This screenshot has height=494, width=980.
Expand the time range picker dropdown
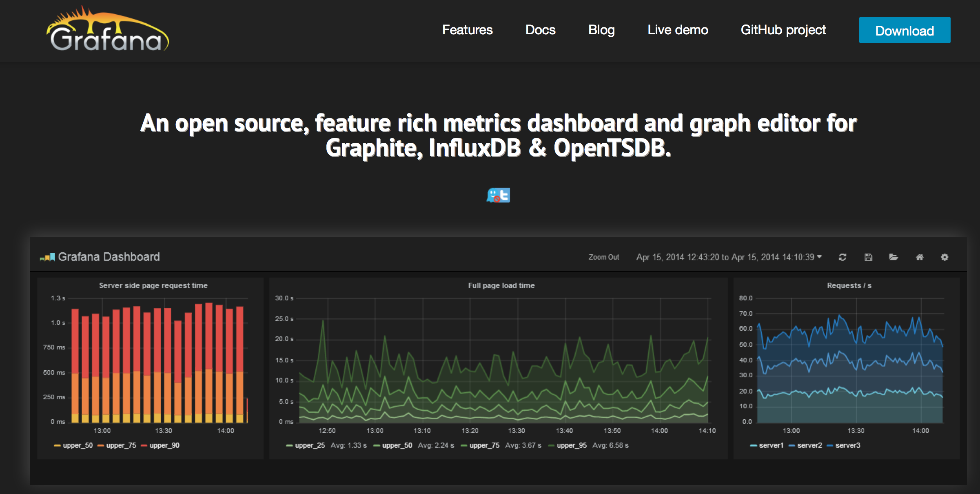pyautogui.click(x=729, y=257)
